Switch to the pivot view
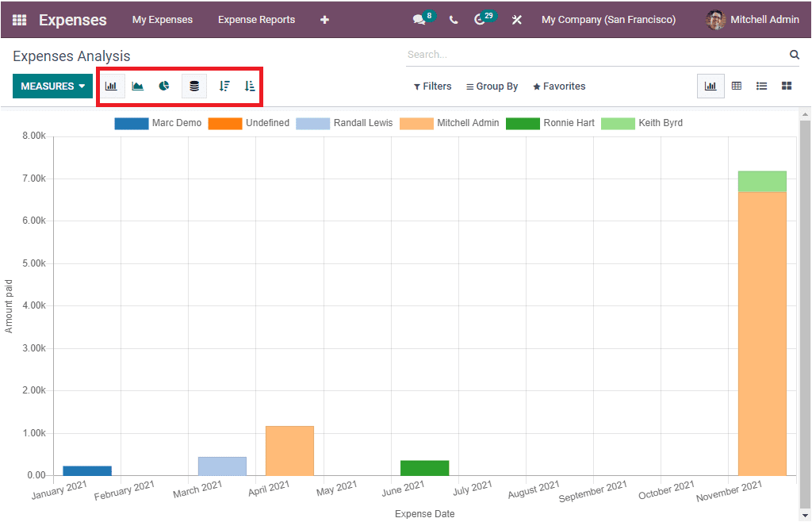Image resolution: width=812 pixels, height=522 pixels. 736,85
